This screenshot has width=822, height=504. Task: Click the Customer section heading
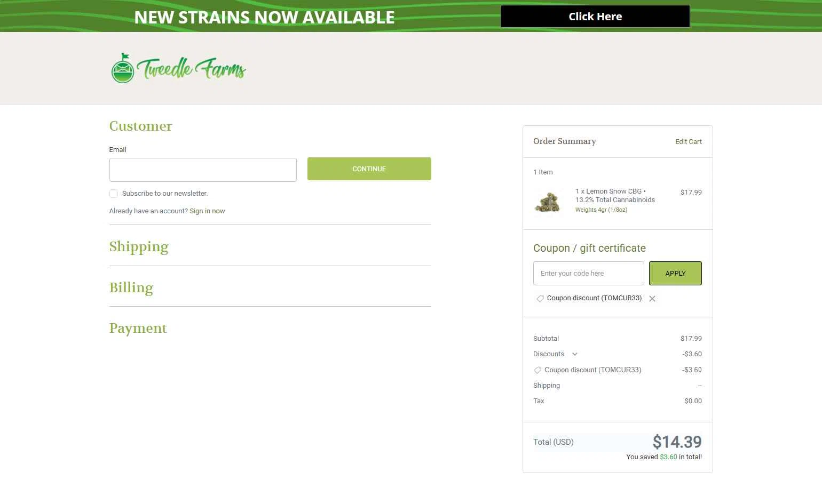[x=141, y=126]
